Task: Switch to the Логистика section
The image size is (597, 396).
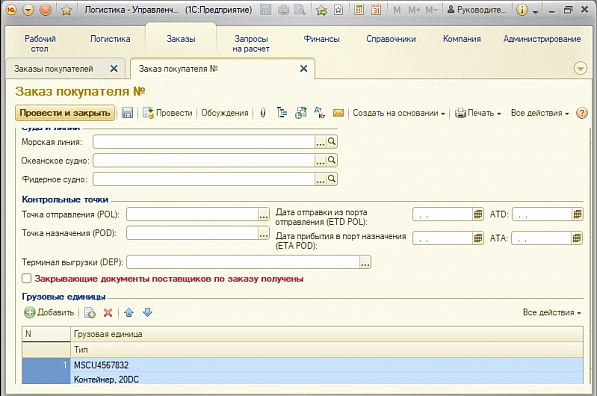Action: tap(110, 39)
